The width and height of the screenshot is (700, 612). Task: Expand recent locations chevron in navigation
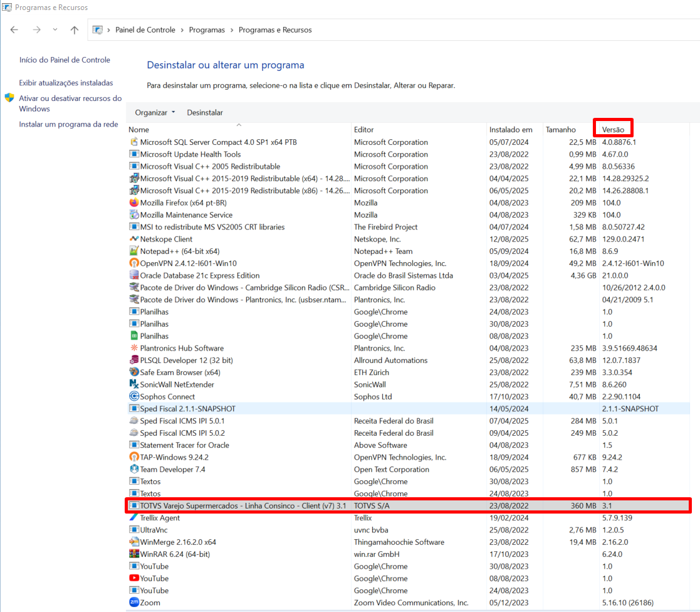(55, 30)
